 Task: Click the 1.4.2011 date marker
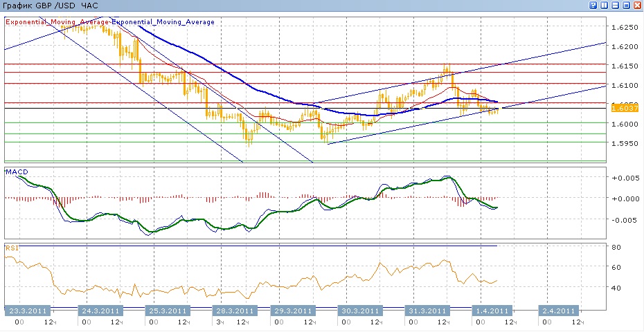[x=490, y=311]
